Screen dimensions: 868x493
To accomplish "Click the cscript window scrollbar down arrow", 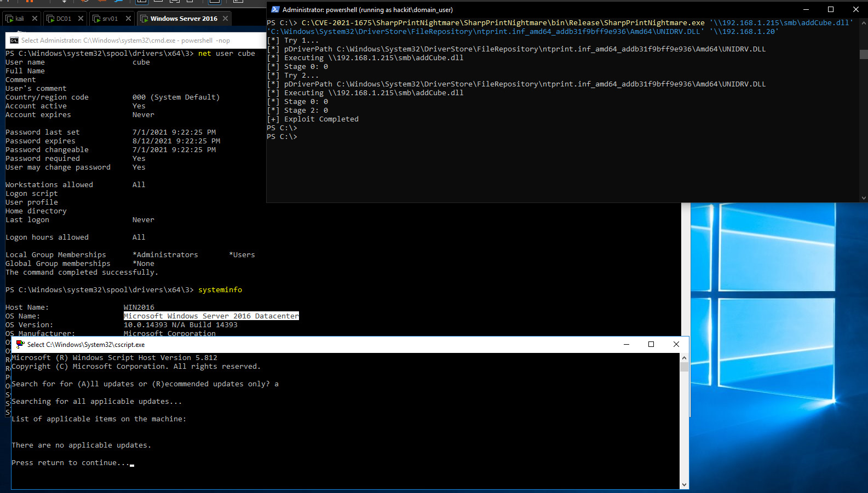I will click(x=684, y=485).
